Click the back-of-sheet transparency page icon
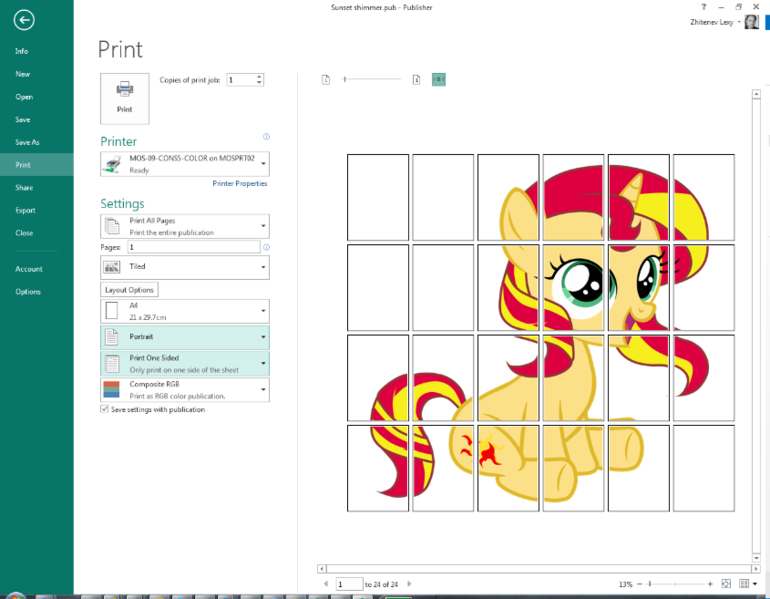 tap(326, 80)
